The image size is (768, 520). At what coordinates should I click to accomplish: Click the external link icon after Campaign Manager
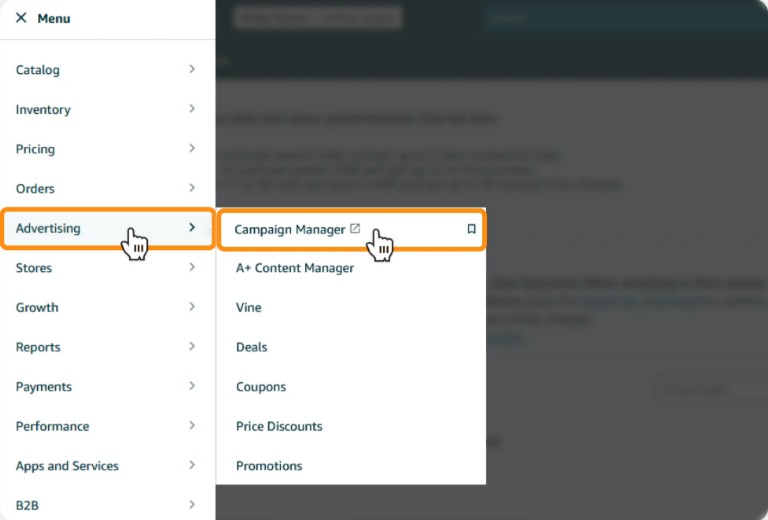click(x=355, y=228)
